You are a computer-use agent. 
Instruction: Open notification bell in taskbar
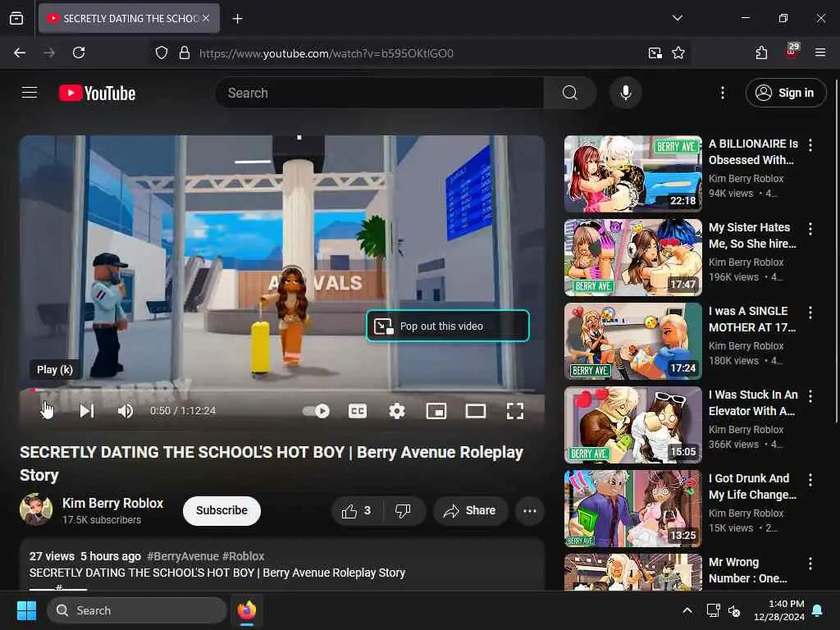pos(818,610)
